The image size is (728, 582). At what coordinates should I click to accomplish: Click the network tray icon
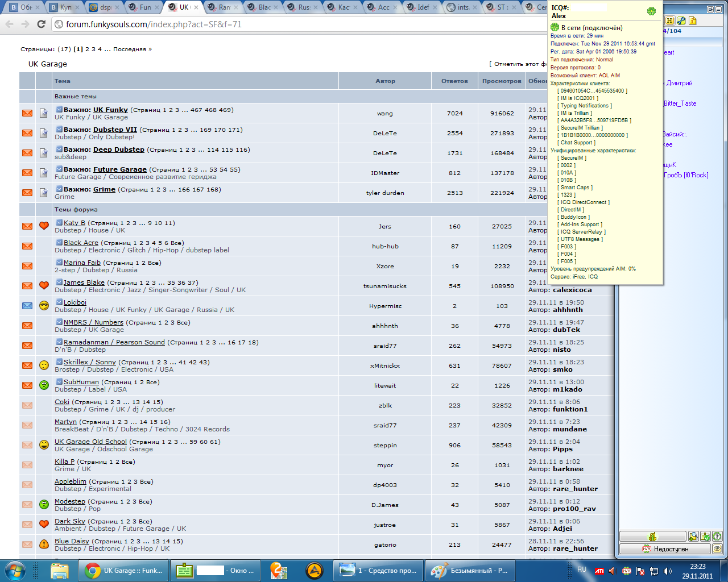click(655, 571)
